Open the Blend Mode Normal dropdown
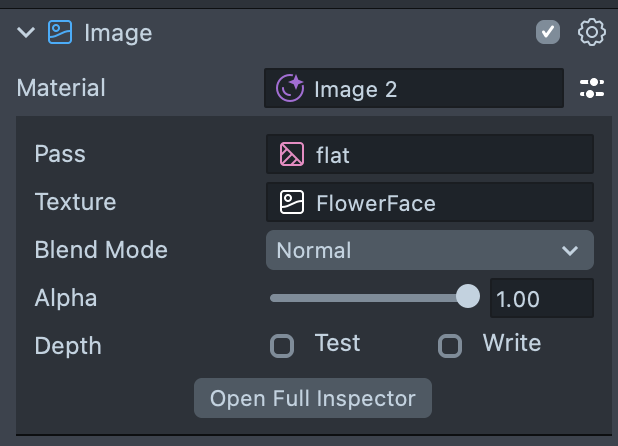The height and width of the screenshot is (446, 618). coord(420,250)
